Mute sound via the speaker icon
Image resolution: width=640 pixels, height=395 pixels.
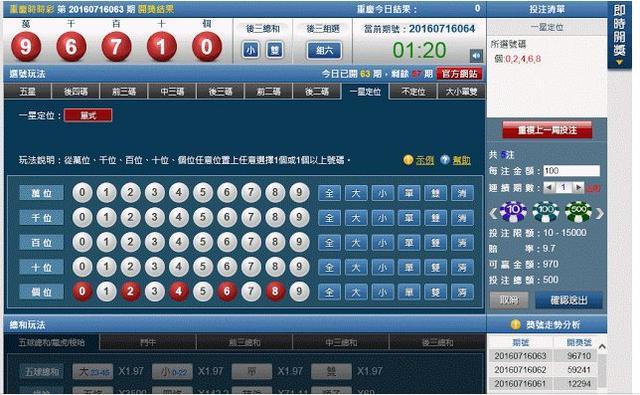[x=476, y=55]
